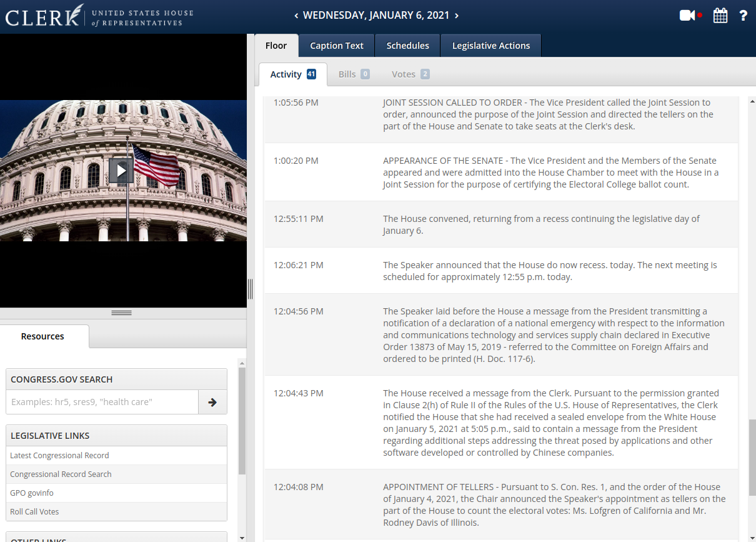Screen dimensions: 756x542
Task: Click the Joint Session Called to Order entry
Action: 548,114
